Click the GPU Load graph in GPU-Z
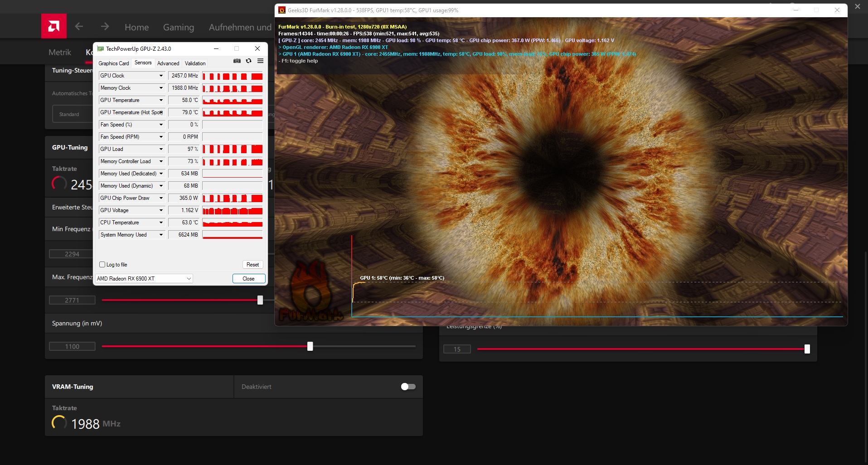The image size is (868, 465). point(233,149)
